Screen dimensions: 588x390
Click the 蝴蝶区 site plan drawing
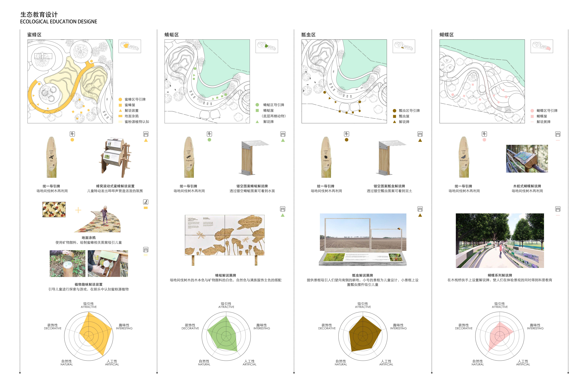point(482,81)
